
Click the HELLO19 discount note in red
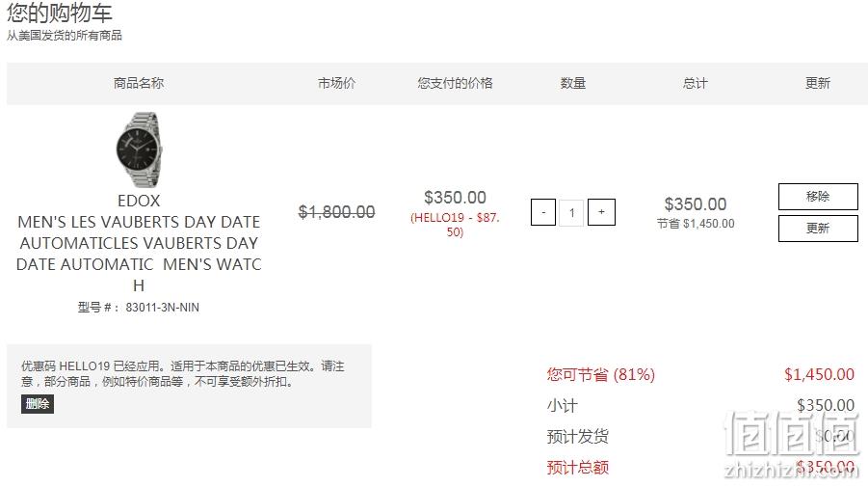[455, 225]
